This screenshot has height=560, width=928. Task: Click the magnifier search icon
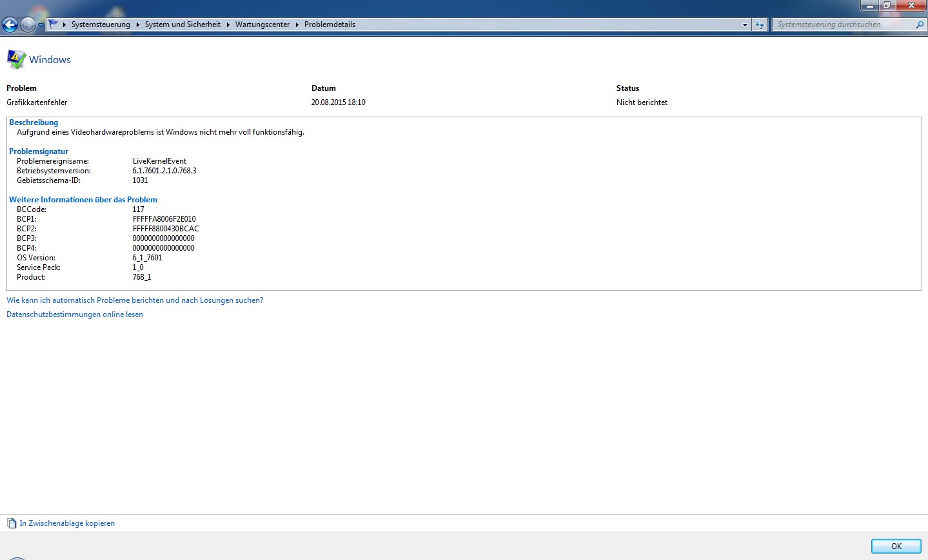point(920,24)
